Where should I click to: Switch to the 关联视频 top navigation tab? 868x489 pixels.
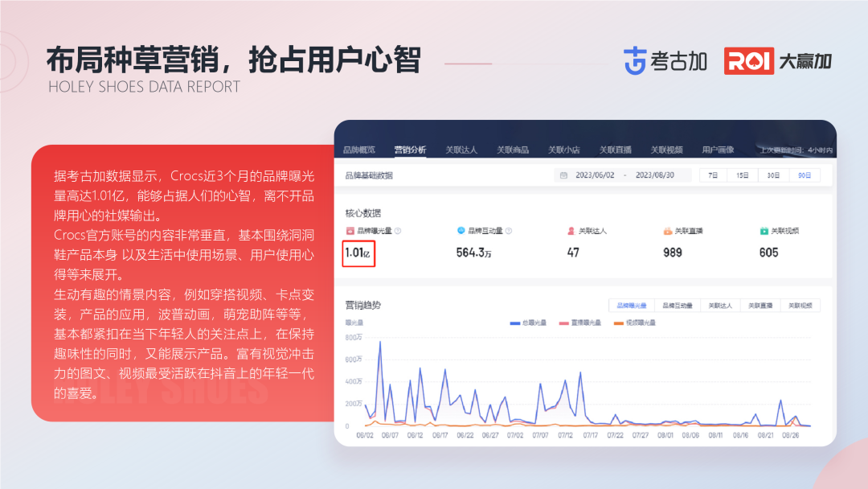(666, 150)
